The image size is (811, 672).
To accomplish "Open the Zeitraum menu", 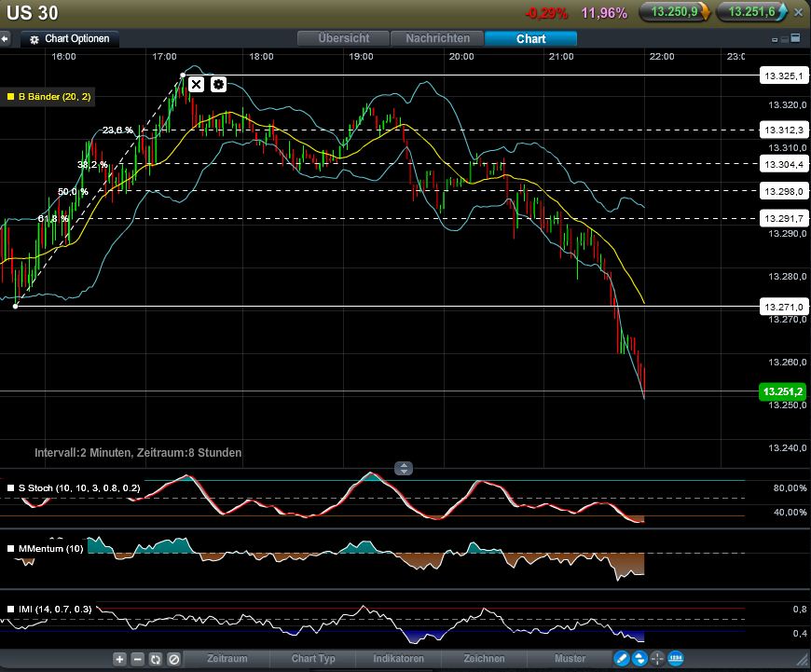I will click(227, 659).
